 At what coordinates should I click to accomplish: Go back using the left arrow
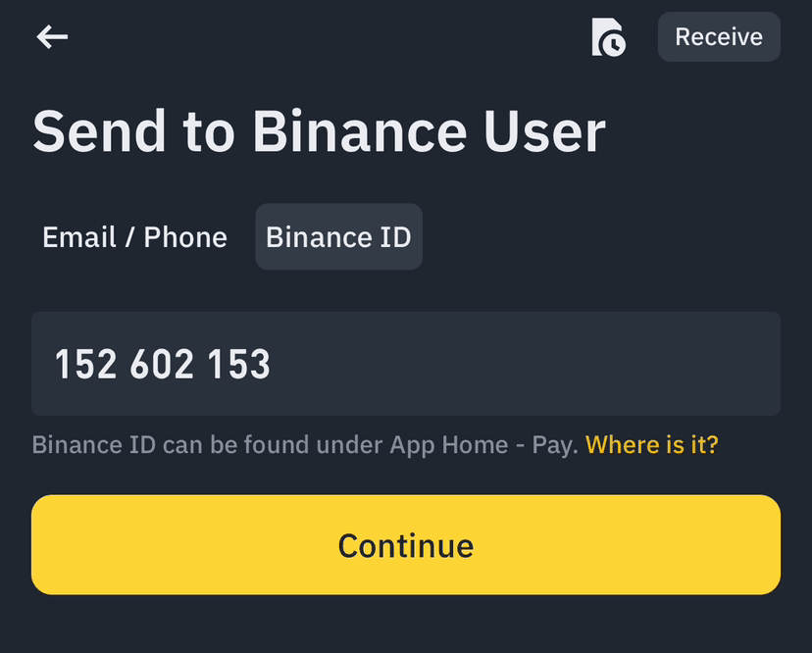pos(52,37)
